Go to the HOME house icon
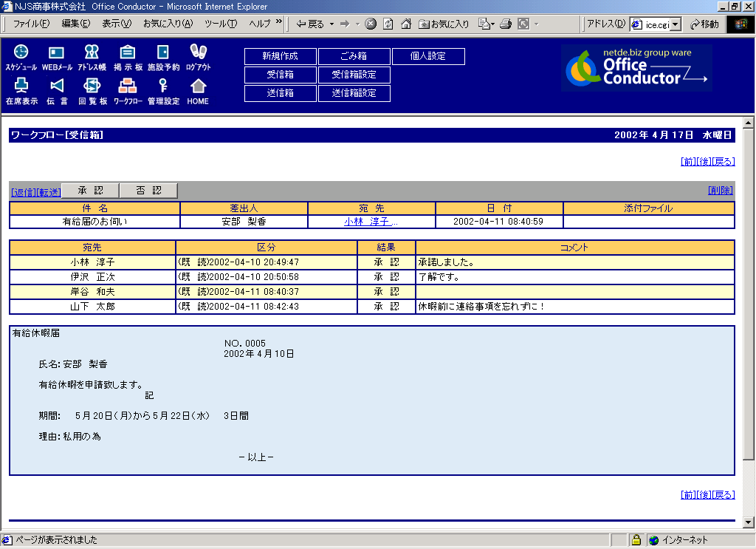 pos(198,92)
